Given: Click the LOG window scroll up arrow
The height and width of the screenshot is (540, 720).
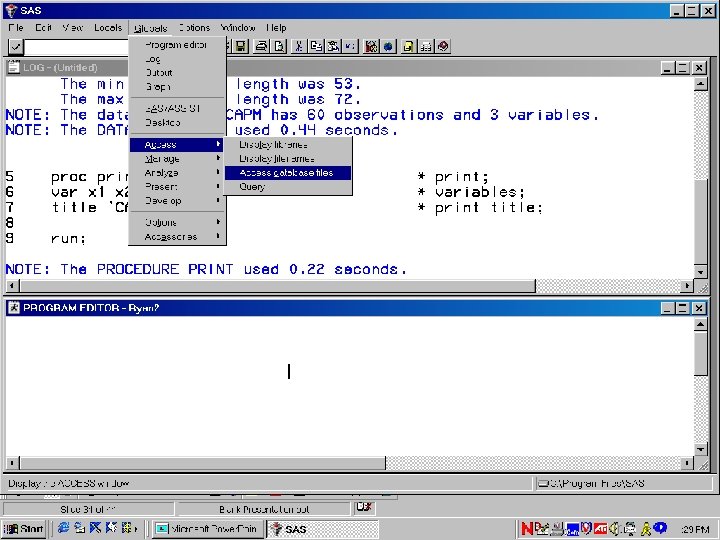Looking at the screenshot, I should click(700, 84).
